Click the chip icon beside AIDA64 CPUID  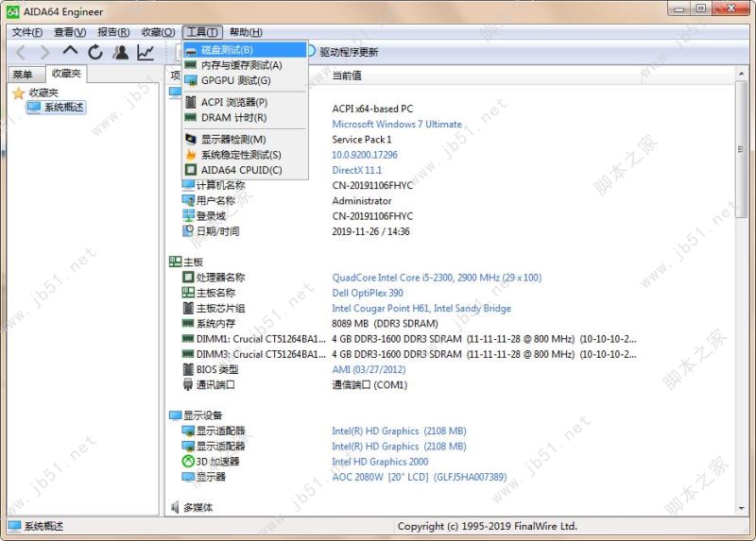pos(191,170)
